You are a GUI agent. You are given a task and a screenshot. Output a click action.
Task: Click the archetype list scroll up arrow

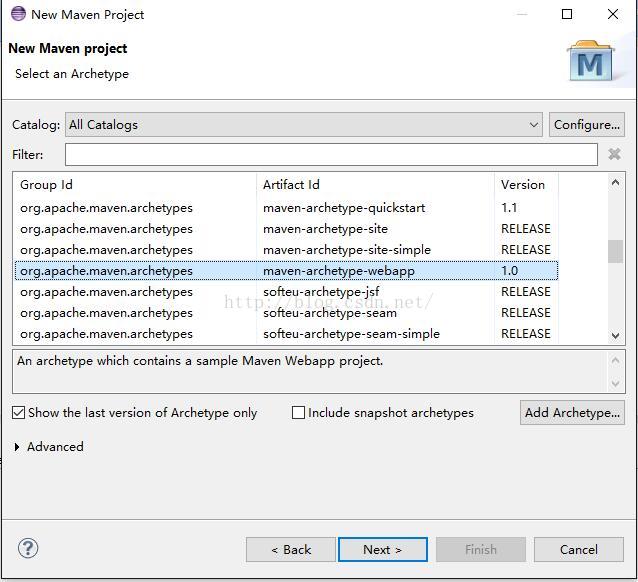point(615,183)
